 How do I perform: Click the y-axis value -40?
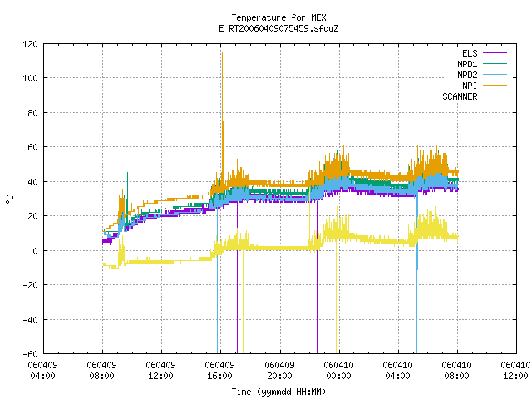30,320
